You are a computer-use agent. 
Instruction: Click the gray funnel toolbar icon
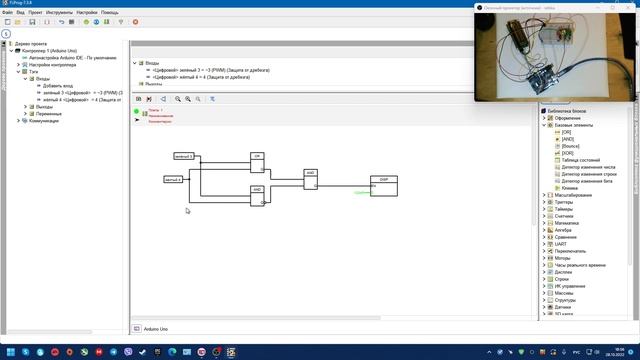[x=121, y=22]
